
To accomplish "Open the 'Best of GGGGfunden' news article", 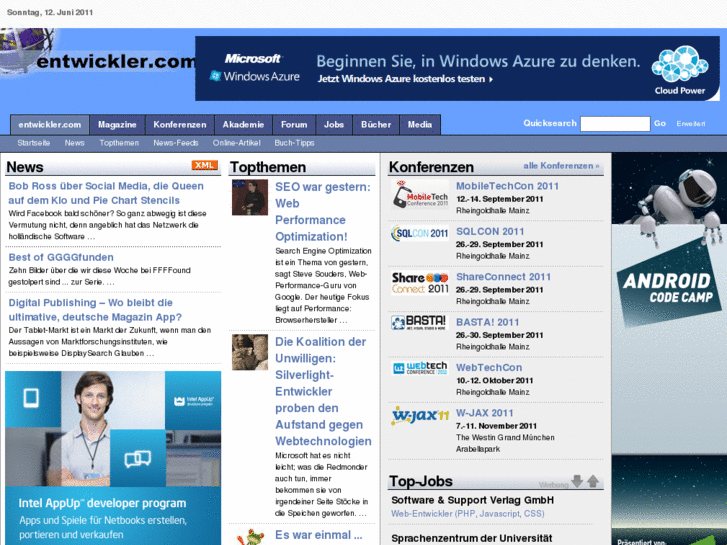I will pos(61,257).
